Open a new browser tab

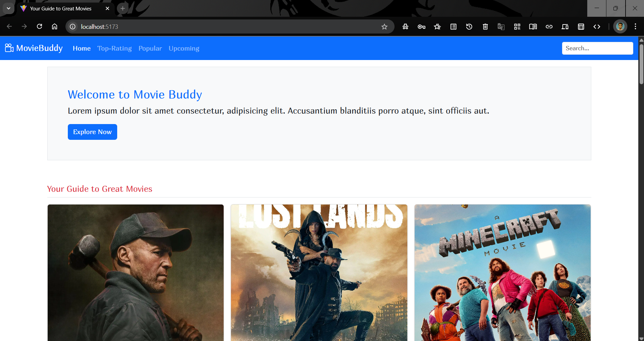click(123, 8)
